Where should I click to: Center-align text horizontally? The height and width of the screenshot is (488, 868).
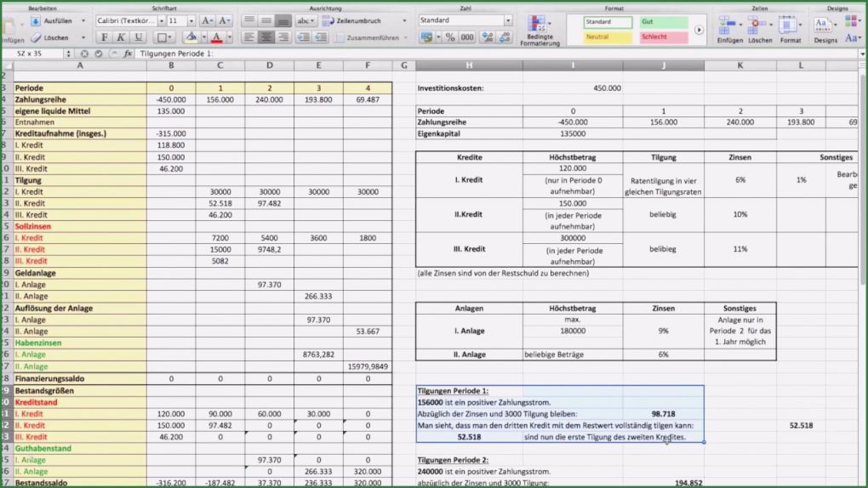click(x=267, y=37)
